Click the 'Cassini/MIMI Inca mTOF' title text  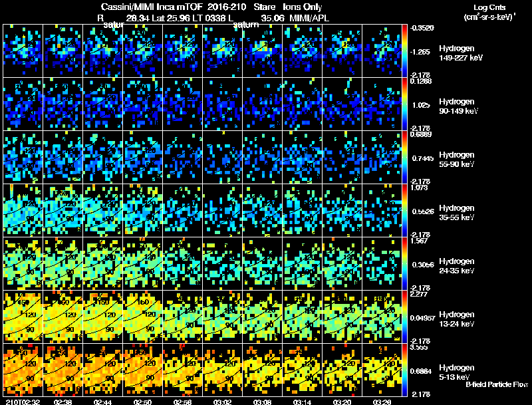[152, 7]
